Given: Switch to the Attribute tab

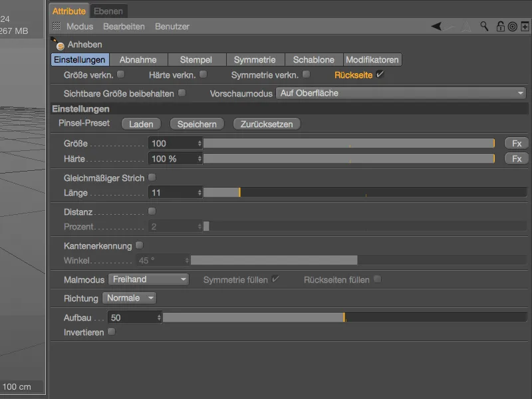Looking at the screenshot, I should 69,11.
